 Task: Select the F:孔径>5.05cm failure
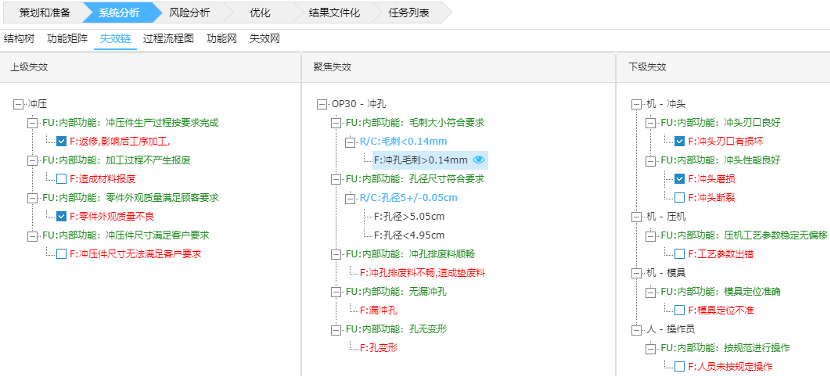pyautogui.click(x=409, y=217)
